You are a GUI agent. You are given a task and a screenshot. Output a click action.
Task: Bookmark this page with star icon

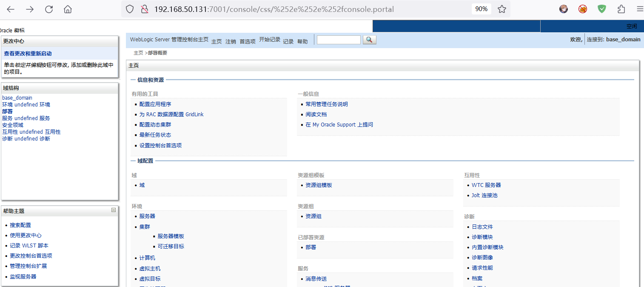point(502,9)
